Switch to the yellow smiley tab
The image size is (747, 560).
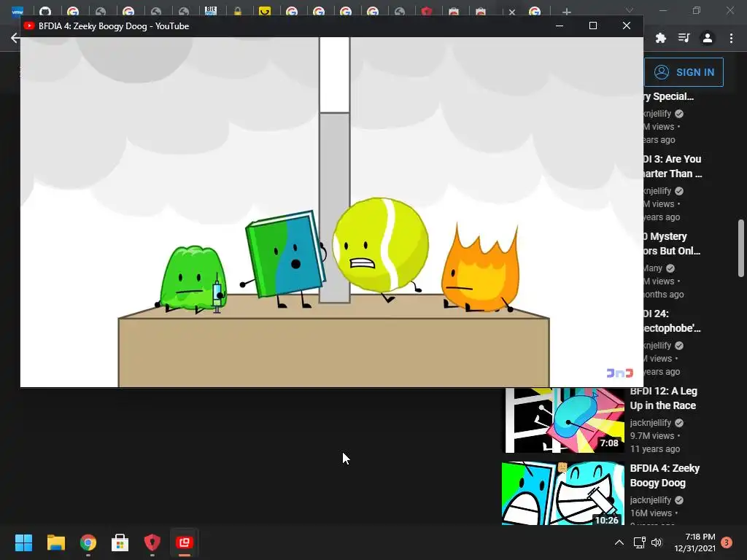tap(265, 12)
